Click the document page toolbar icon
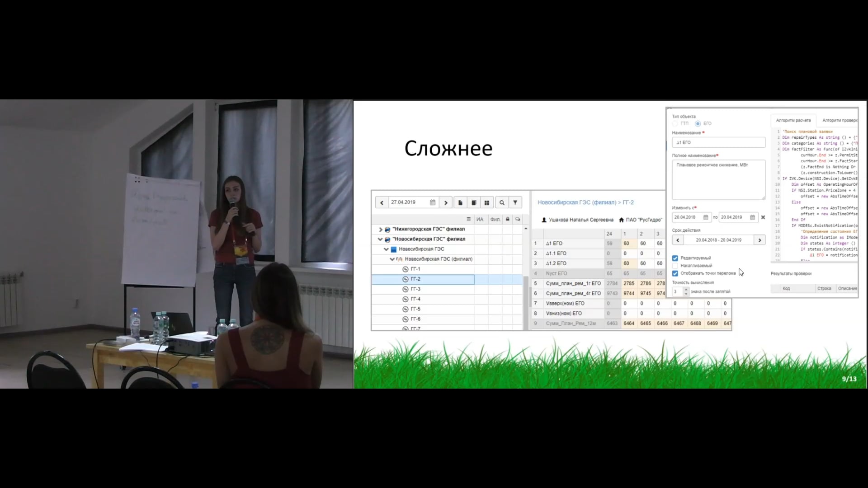Viewport: 868px width, 488px height. click(x=460, y=203)
